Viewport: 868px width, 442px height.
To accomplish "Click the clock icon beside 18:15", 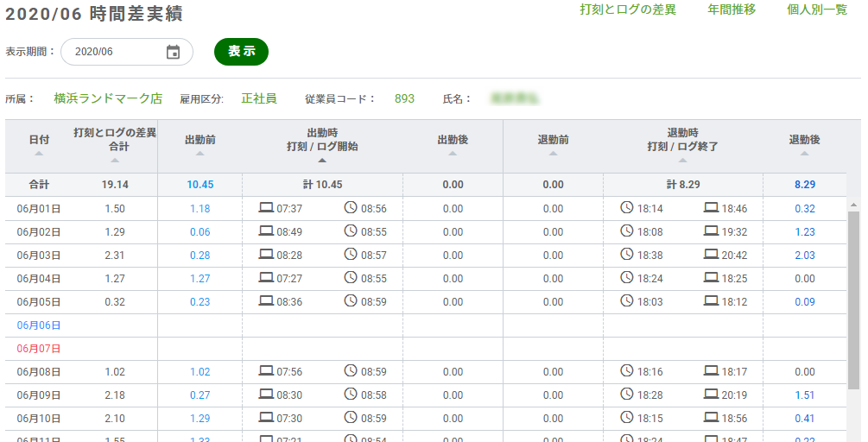I will point(627,417).
